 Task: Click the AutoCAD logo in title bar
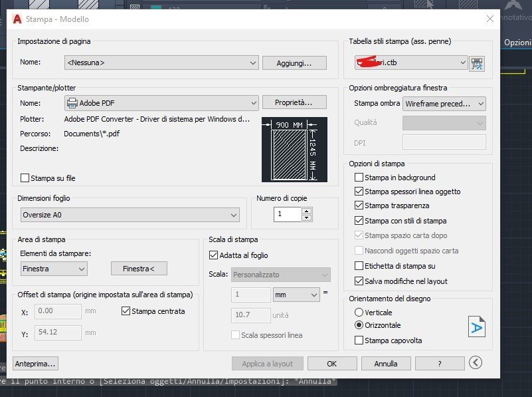[x=17, y=19]
